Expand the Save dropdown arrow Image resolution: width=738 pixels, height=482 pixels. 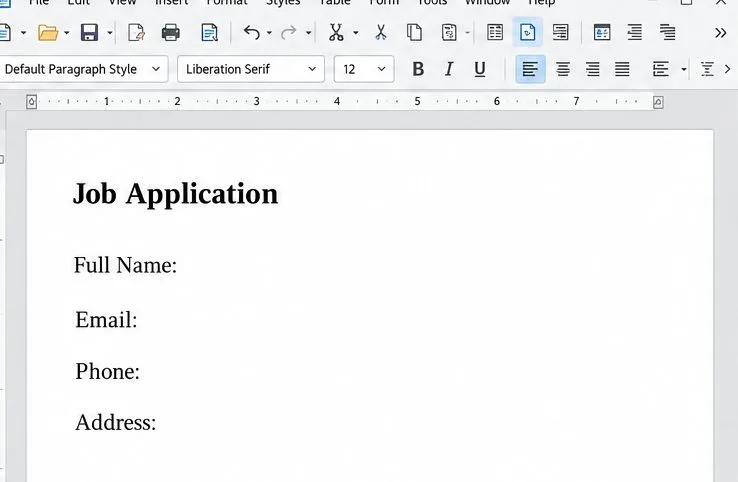(110, 33)
